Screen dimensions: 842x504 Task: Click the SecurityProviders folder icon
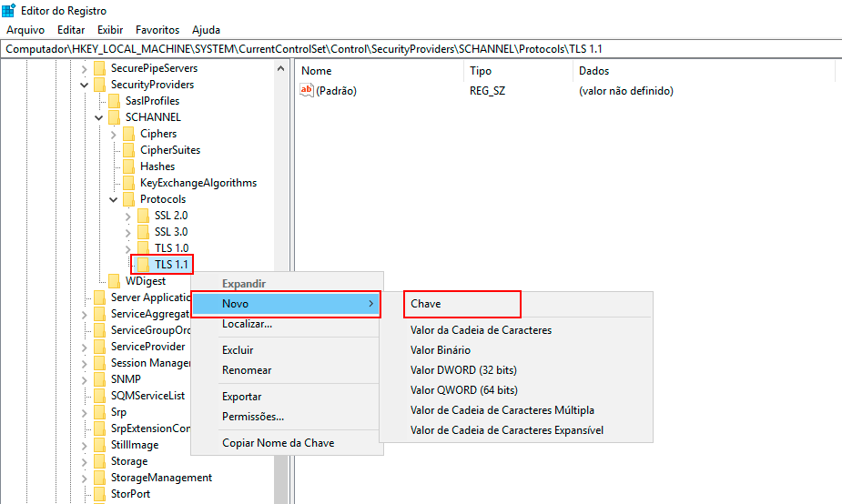point(99,85)
